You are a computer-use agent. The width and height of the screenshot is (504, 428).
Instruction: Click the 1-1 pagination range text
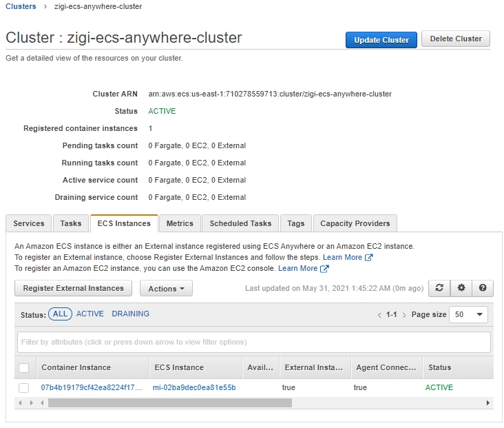coord(392,314)
